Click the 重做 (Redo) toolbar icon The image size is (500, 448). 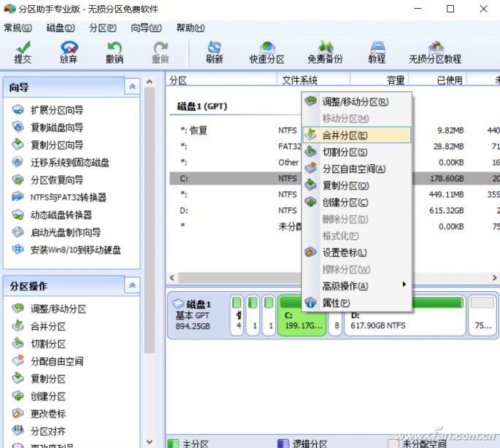161,53
